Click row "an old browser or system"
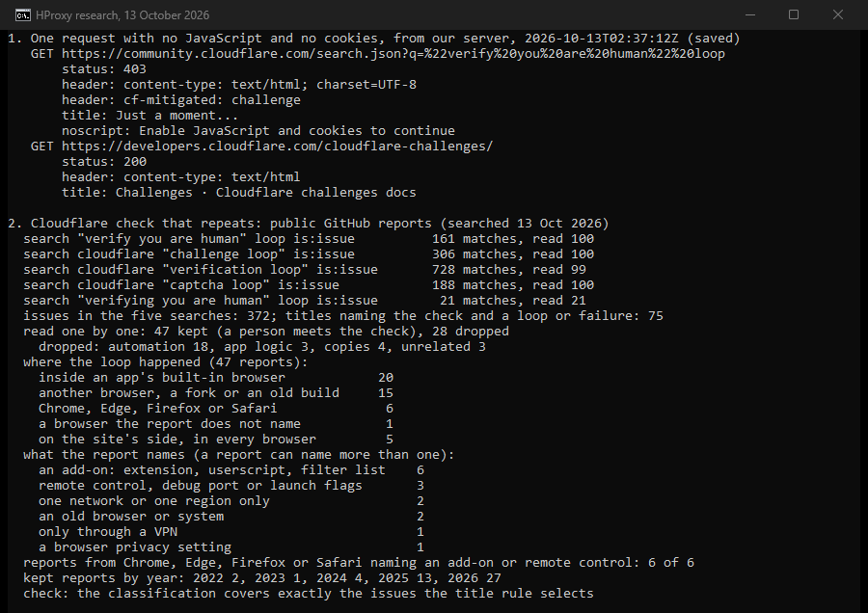This screenshot has width=868, height=613. coord(231,518)
